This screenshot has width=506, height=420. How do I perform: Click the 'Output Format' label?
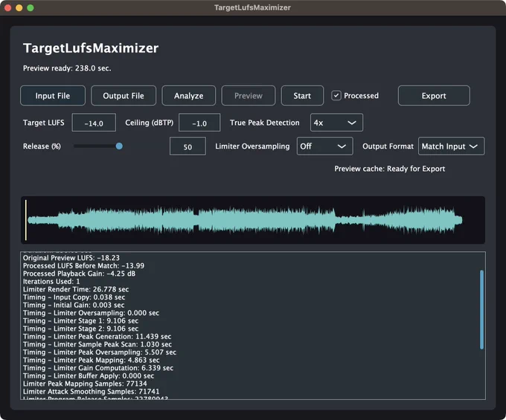388,146
